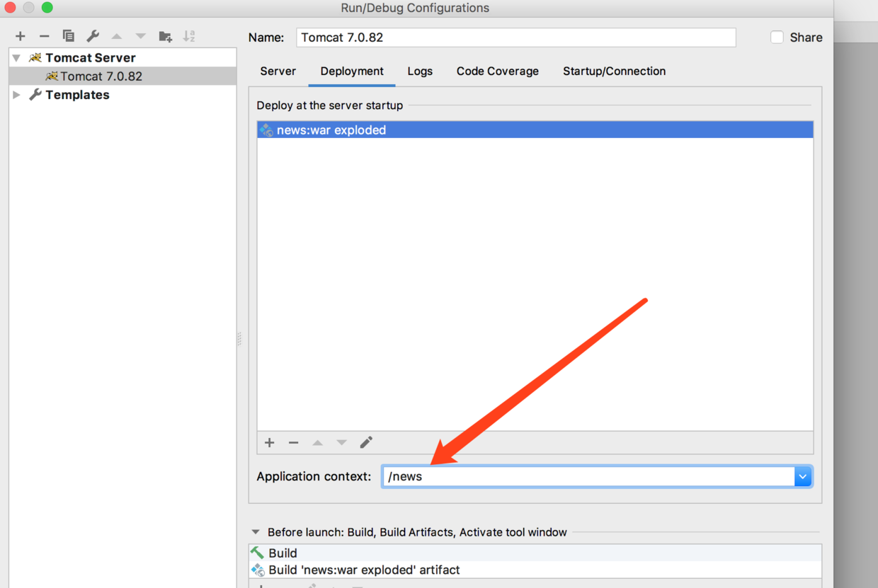878x588 pixels.
Task: Click the panel splitter grip handle
Action: [239, 339]
